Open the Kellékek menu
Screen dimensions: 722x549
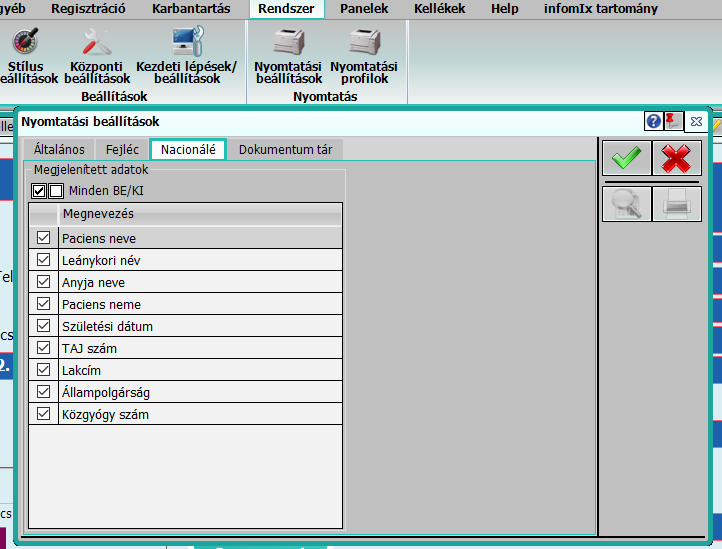[440, 8]
